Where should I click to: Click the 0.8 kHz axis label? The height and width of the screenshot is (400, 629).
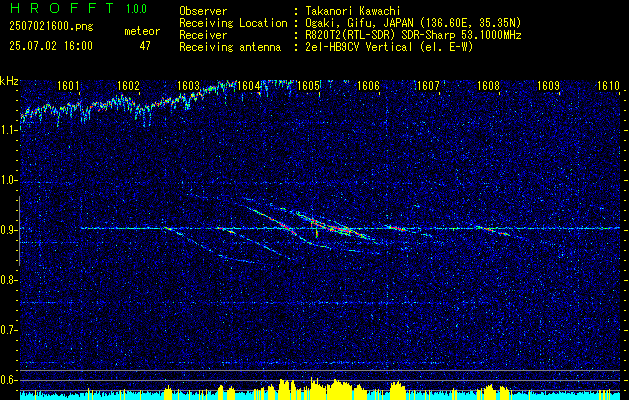[x=8, y=280]
